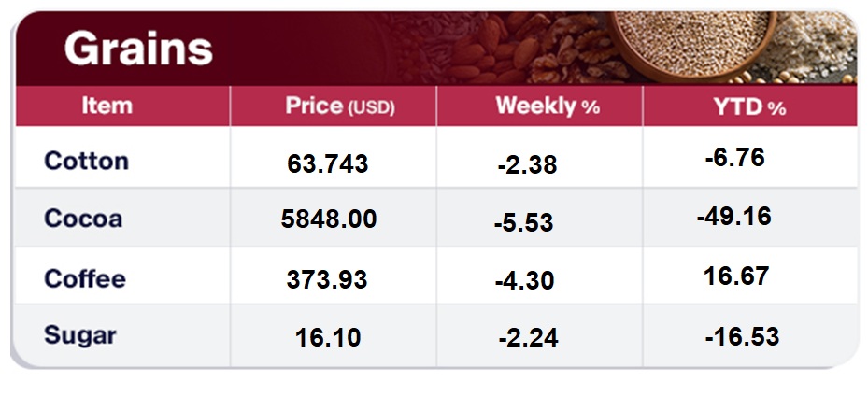The height and width of the screenshot is (396, 868).
Task: Select Coffee's price 373.93
Action: pos(328,278)
